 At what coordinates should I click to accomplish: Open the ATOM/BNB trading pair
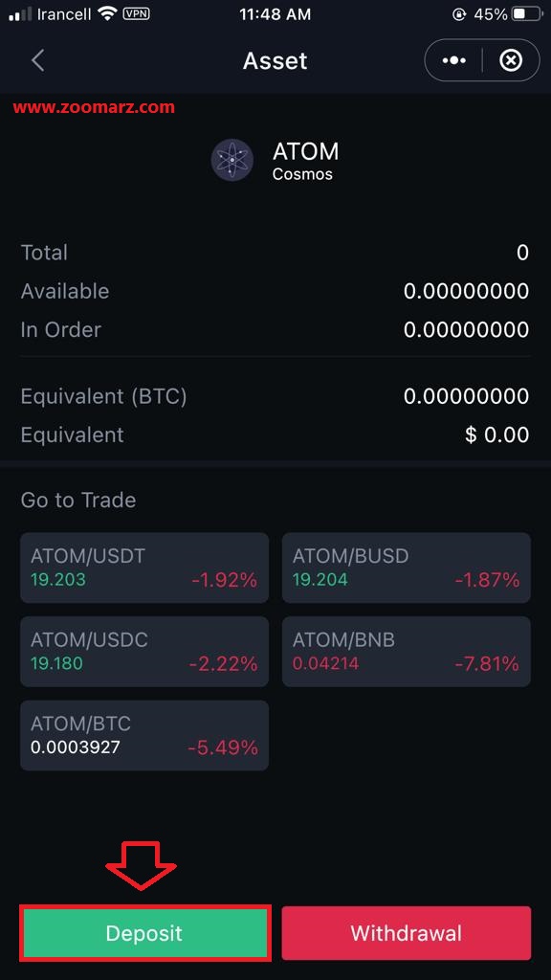click(406, 651)
